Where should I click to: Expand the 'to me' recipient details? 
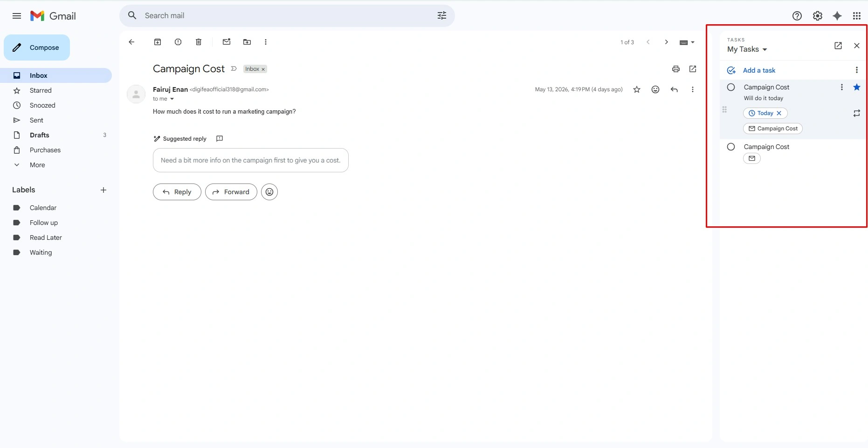click(x=172, y=99)
